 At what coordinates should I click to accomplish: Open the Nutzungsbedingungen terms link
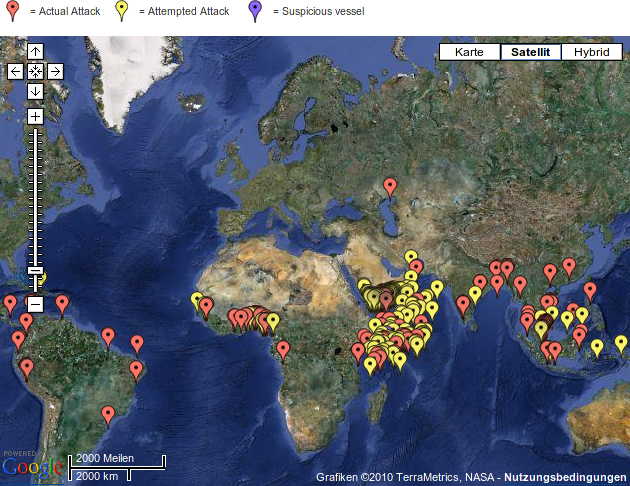[x=565, y=477]
